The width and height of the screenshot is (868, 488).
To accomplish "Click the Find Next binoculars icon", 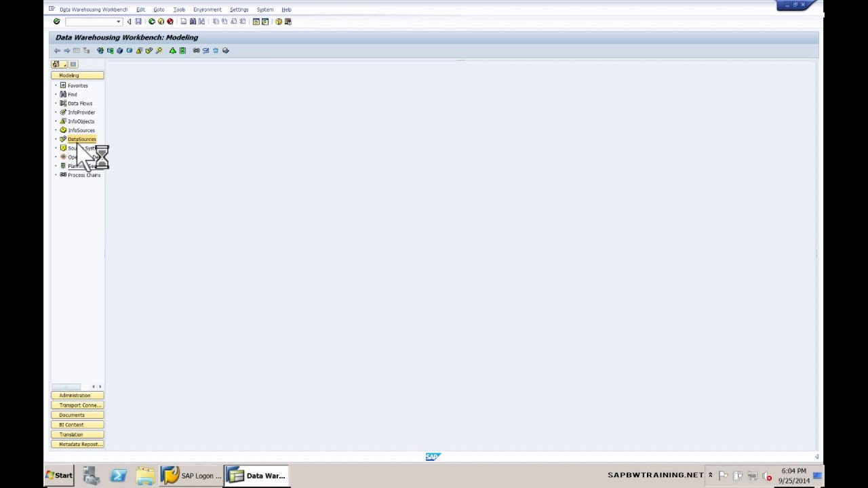I will coord(201,22).
